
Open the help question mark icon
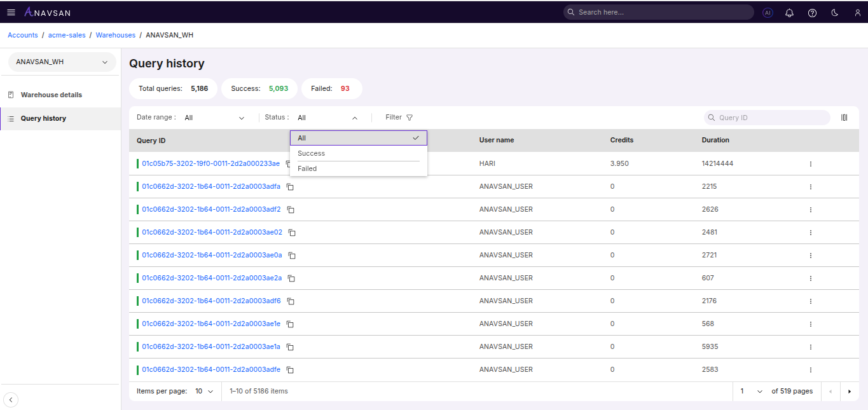tap(812, 13)
